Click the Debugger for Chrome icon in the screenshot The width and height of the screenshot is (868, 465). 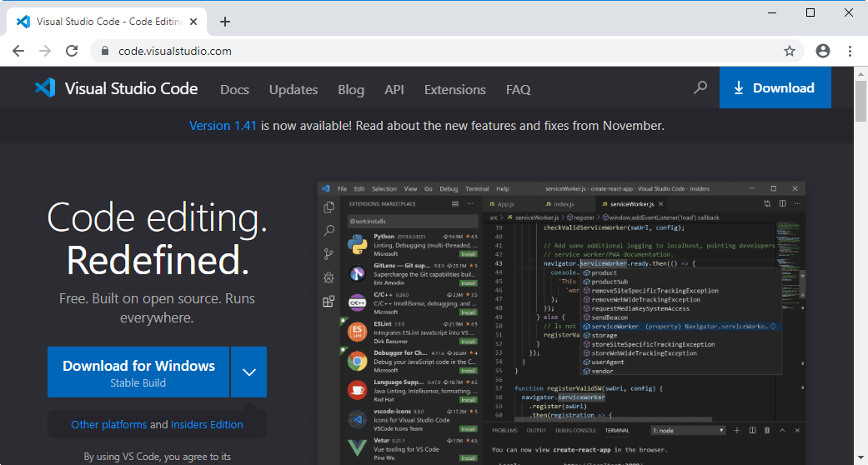coord(358,361)
